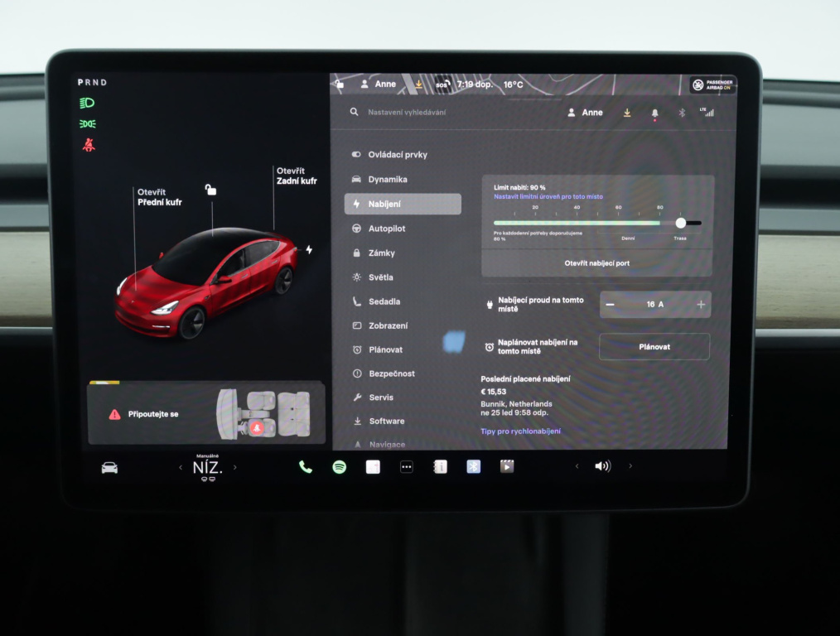Screen dimensions: 840x636
Task: Open the Ovládací prvky menu
Action: [403, 155]
